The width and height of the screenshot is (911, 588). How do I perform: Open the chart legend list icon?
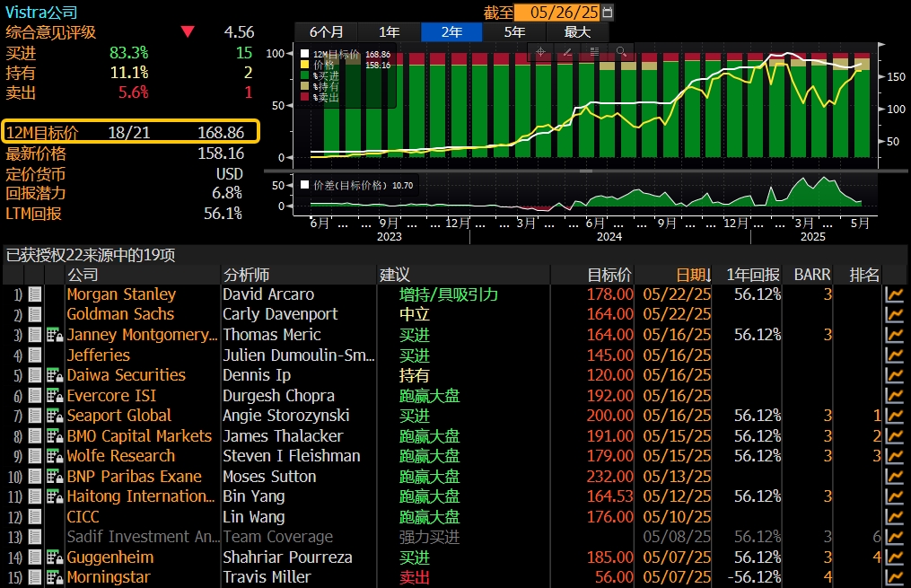coord(594,52)
